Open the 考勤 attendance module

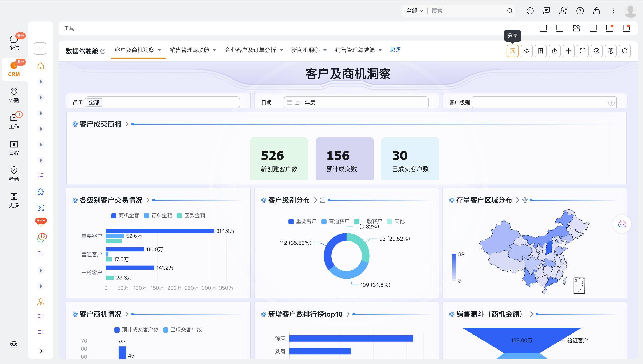14,174
